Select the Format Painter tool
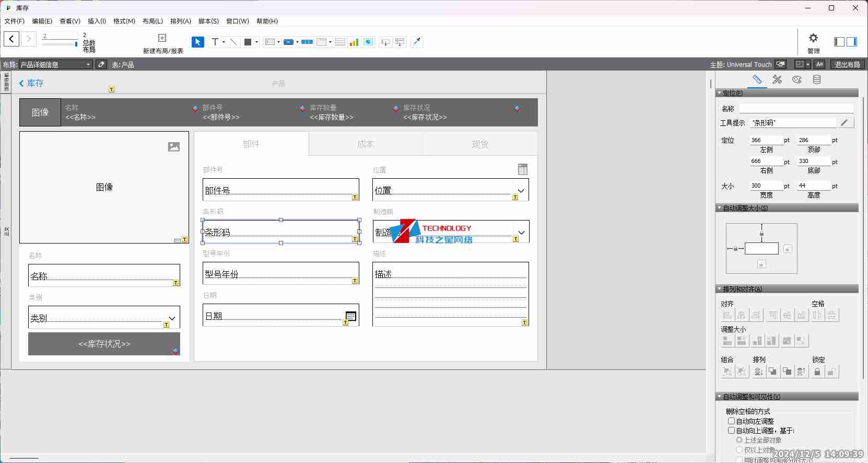This screenshot has width=868, height=463. pos(417,42)
